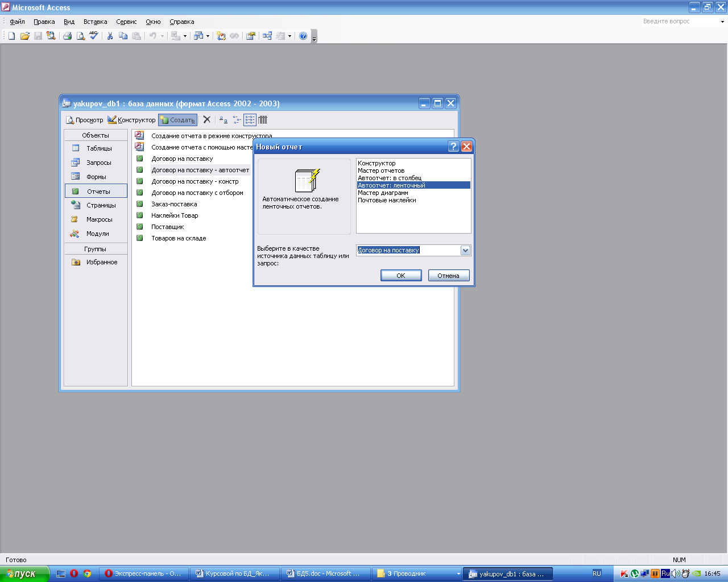Click the Code editor toolbar icon
Image resolution: width=728 pixels, height=582 pixels.
pos(221,36)
